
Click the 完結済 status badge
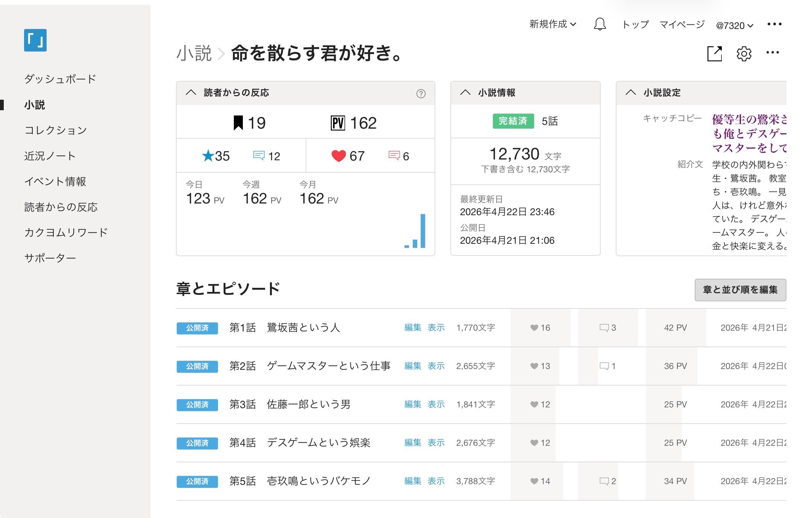click(513, 121)
